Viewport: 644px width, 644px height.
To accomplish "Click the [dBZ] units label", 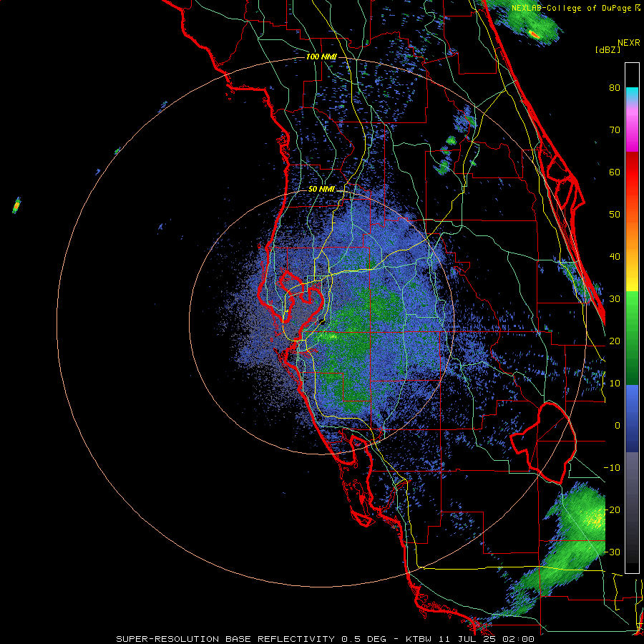I will [x=608, y=49].
